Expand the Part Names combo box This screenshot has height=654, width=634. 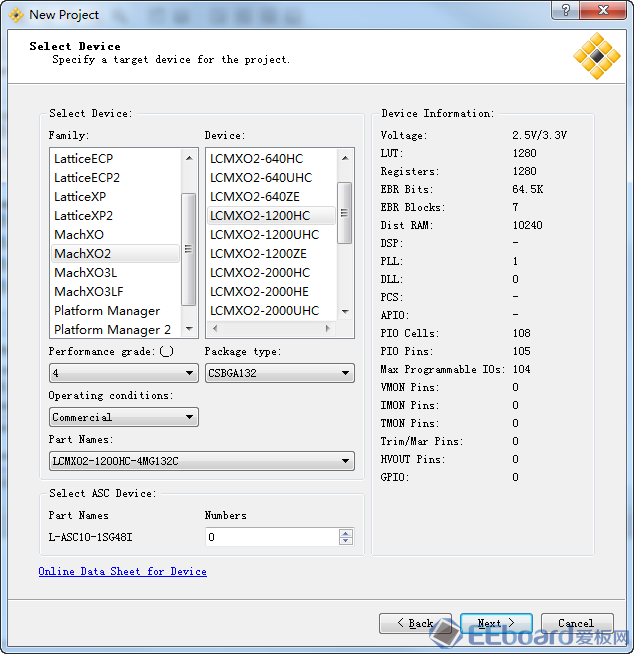201,461
